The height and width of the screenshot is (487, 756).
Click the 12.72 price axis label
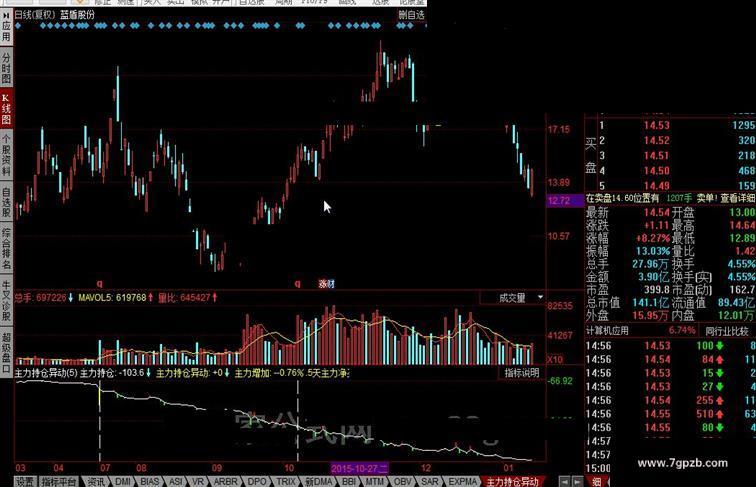559,201
